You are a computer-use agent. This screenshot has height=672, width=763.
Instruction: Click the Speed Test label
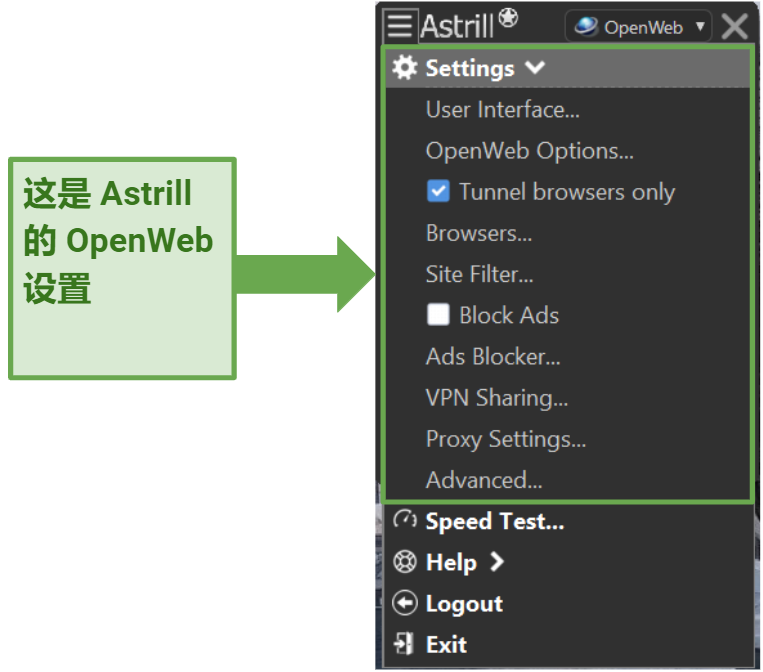[495, 521]
